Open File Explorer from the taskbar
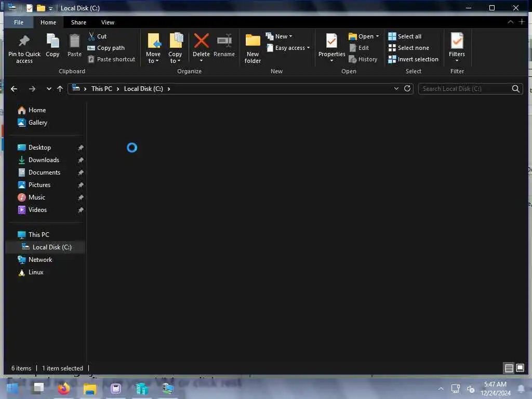The height and width of the screenshot is (399, 532). [89, 389]
